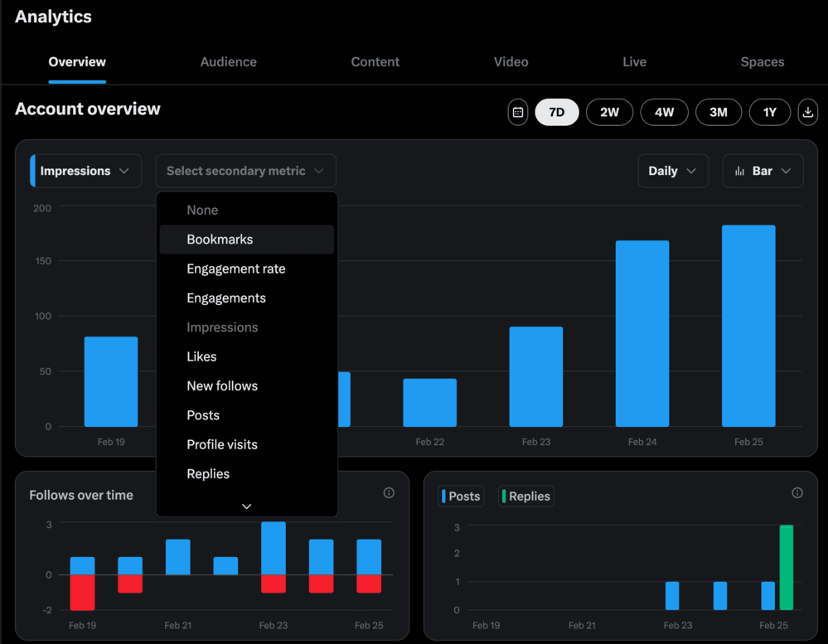This screenshot has width=828, height=644.
Task: Click the Feb 25 impressions bar
Action: (748, 326)
